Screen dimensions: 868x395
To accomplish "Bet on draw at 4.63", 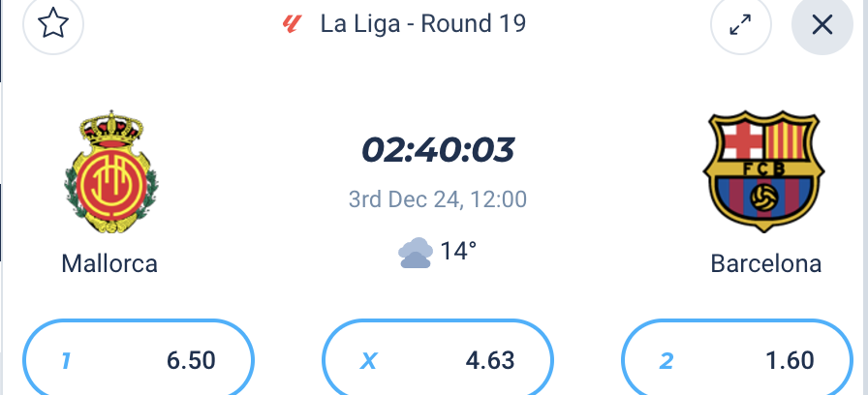I will (438, 358).
